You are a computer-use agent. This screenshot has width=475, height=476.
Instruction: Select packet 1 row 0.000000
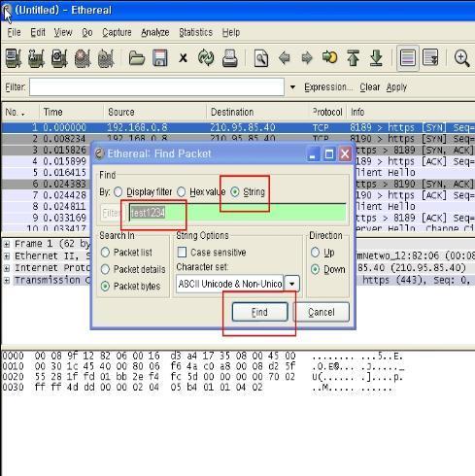(x=238, y=127)
